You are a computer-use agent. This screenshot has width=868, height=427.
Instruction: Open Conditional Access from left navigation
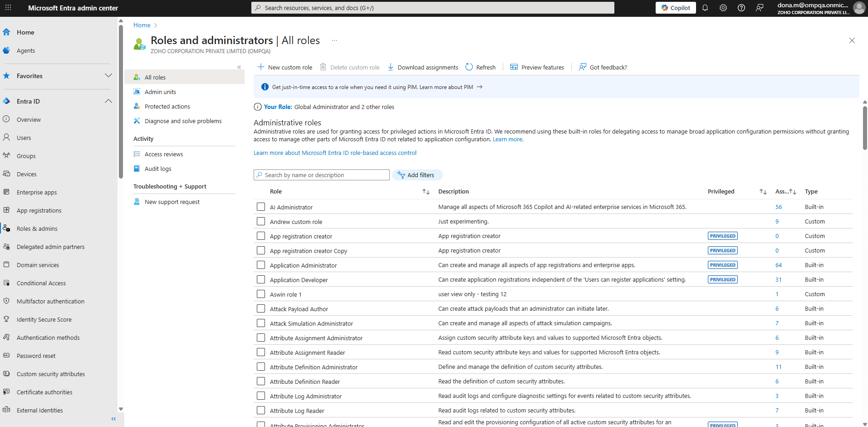(x=41, y=283)
